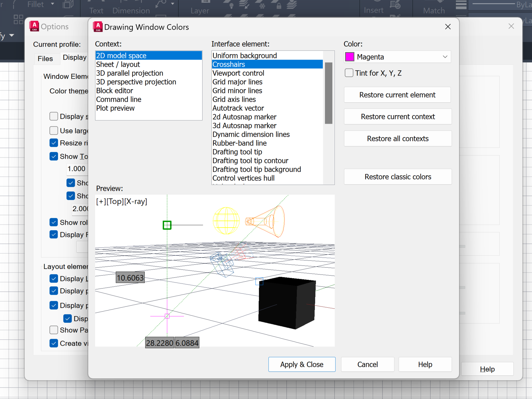This screenshot has width=532, height=399.
Task: Toggle the Show Pa... checkbox in Options
Action: (54, 330)
